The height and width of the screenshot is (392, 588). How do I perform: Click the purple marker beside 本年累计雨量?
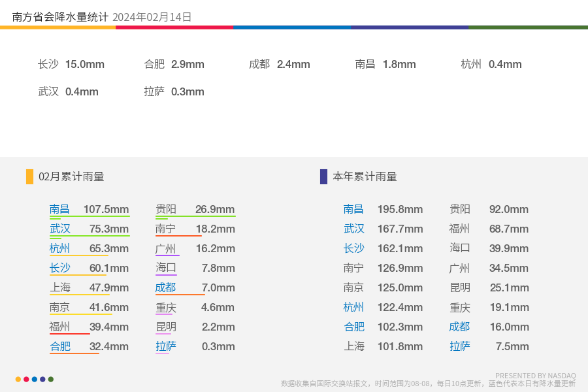[x=323, y=176]
